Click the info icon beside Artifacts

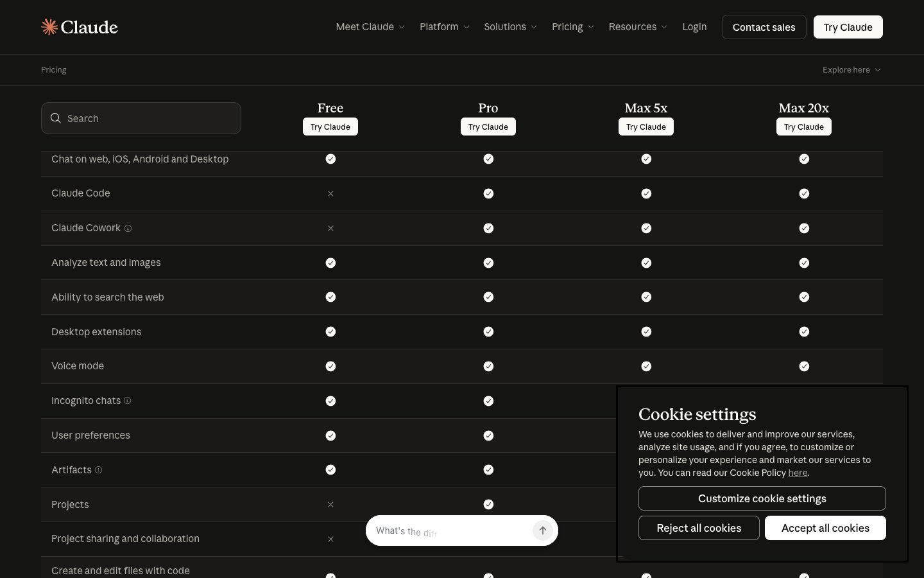click(x=98, y=470)
